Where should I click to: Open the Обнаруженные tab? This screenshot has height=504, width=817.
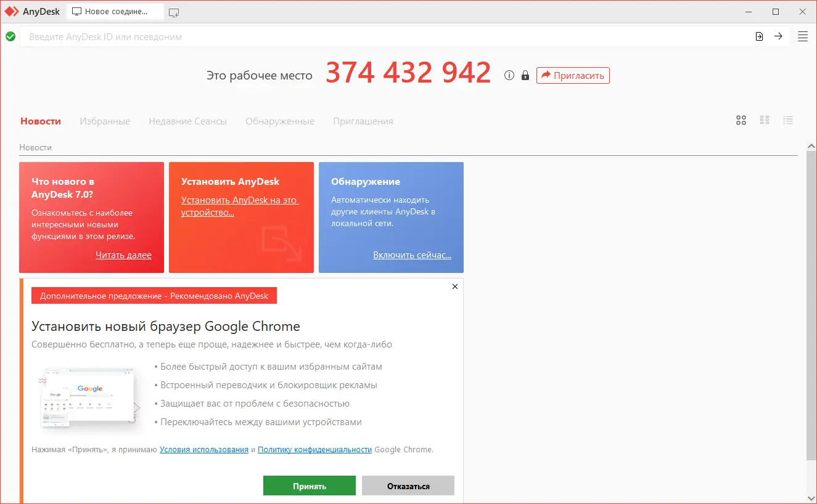[x=280, y=121]
